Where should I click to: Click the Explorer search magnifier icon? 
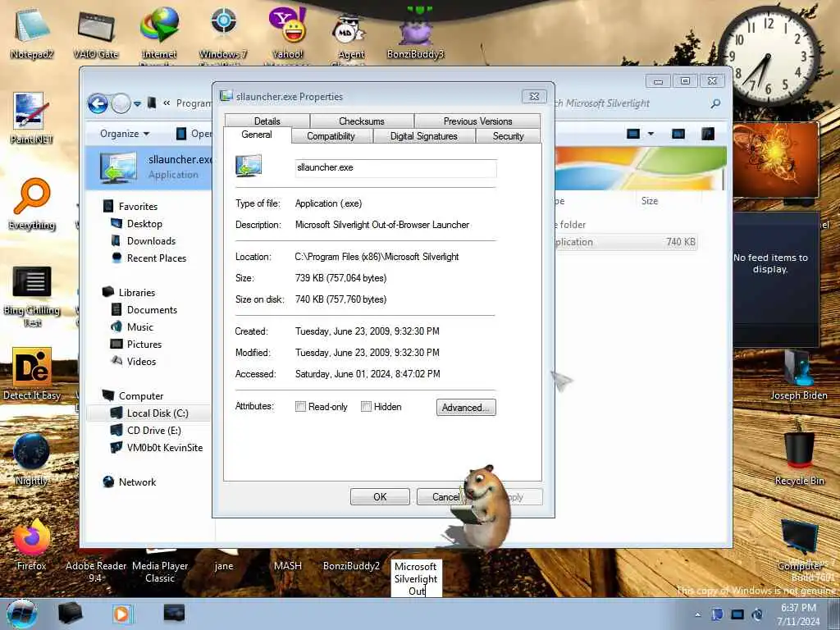click(x=715, y=103)
